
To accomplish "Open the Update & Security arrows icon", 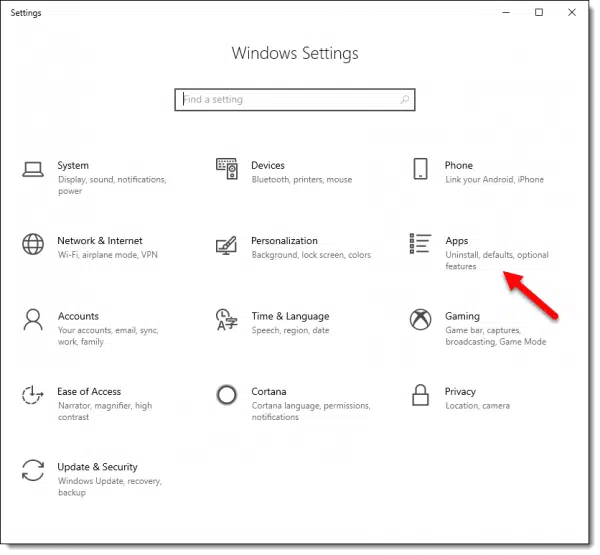I will 33,471.
